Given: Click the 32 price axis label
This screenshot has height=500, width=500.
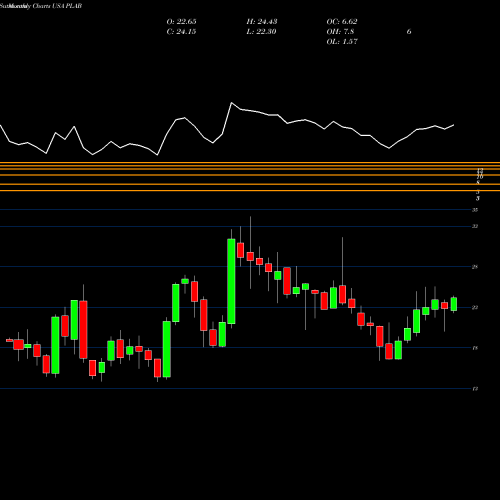Looking at the screenshot, I should coord(475,226).
